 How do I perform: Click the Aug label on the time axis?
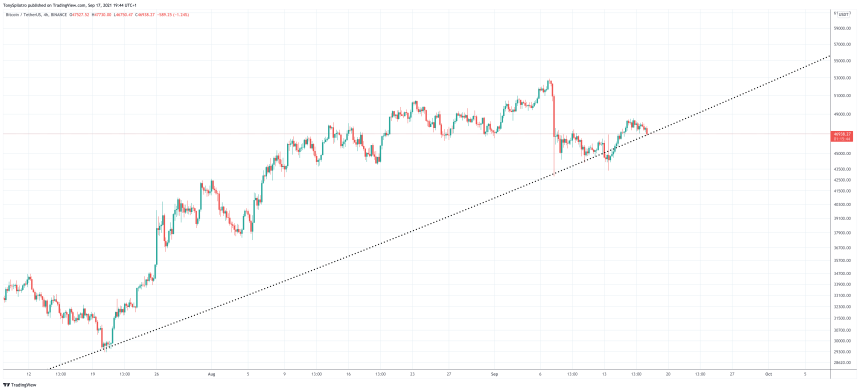coord(211,373)
